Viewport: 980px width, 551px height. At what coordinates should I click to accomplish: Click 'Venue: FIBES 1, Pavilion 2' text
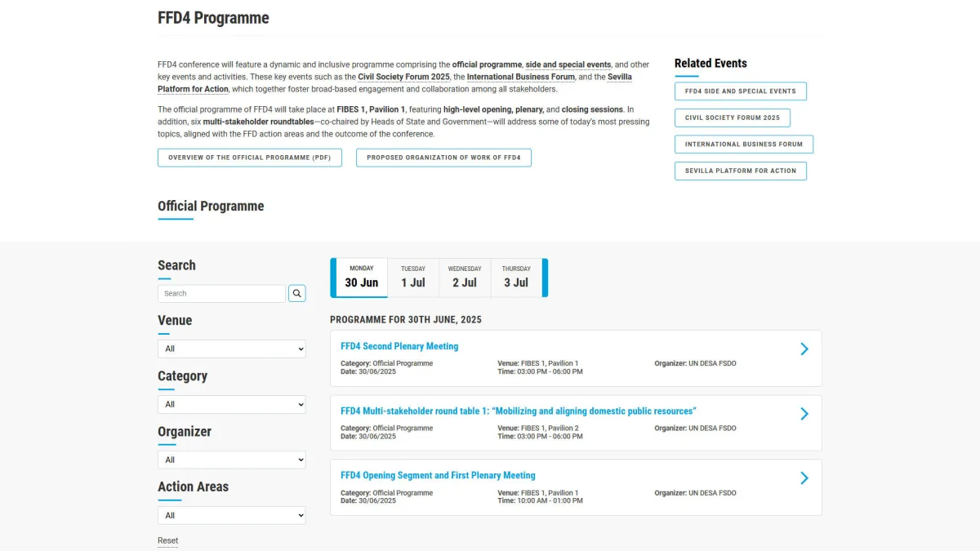[x=538, y=428]
